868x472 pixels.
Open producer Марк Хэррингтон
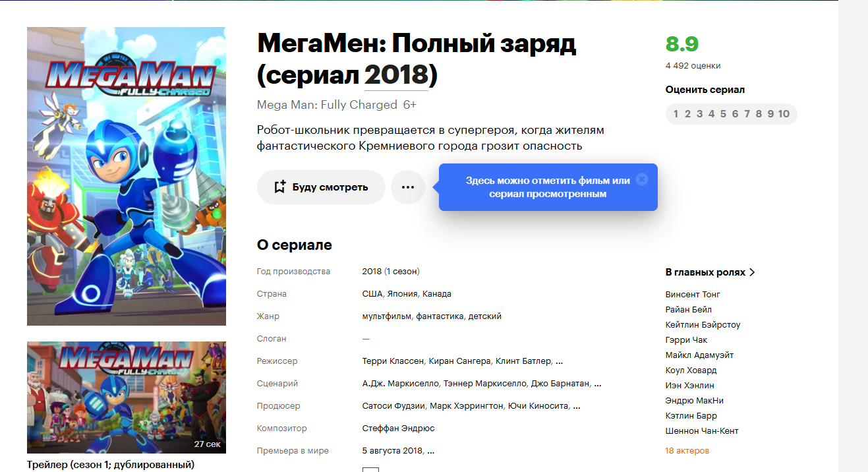click(x=466, y=406)
